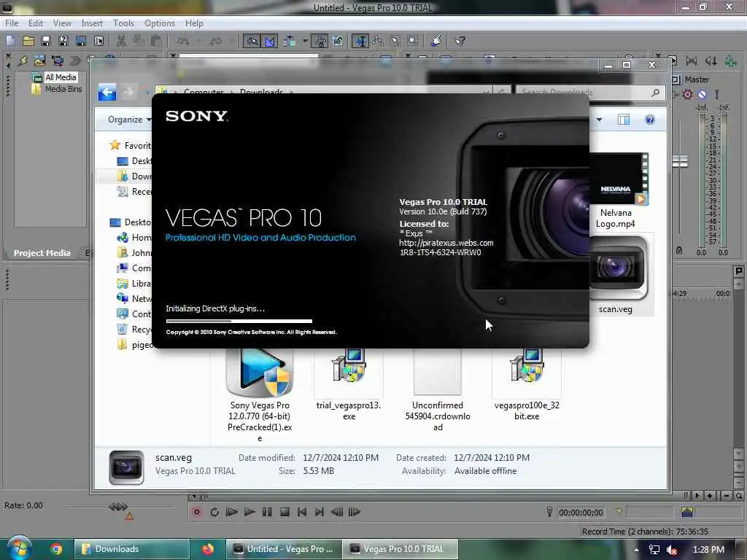Click the Copy icon in Vegas toolbar
Image resolution: width=747 pixels, height=560 pixels.
coord(139,41)
